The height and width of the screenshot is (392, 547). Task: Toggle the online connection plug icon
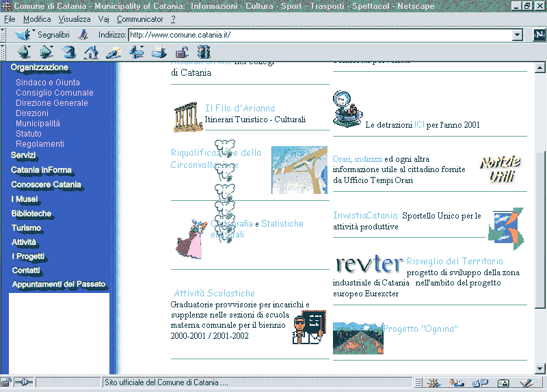point(23,382)
